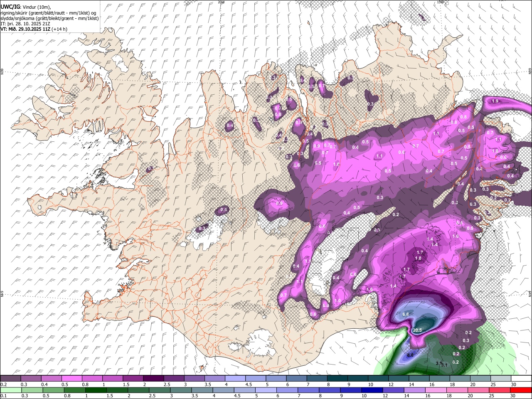532x399 pixels.
Task: Pick the red-pink 25 swatch in lower legend
Action: (500, 390)
